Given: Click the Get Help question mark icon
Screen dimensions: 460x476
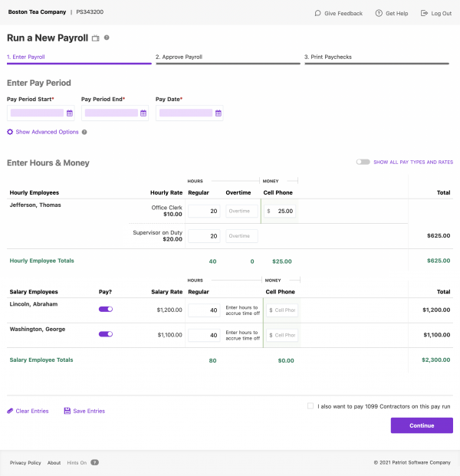Looking at the screenshot, I should [379, 13].
